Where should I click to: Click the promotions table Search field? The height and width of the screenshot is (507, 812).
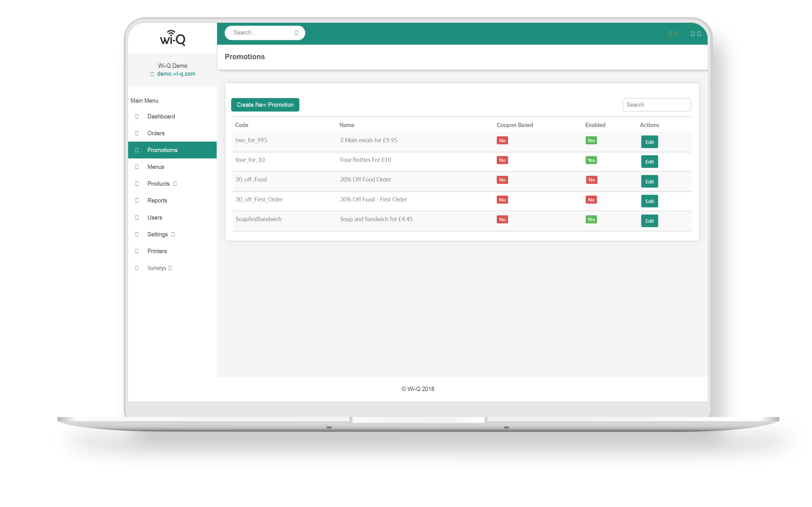tap(656, 104)
